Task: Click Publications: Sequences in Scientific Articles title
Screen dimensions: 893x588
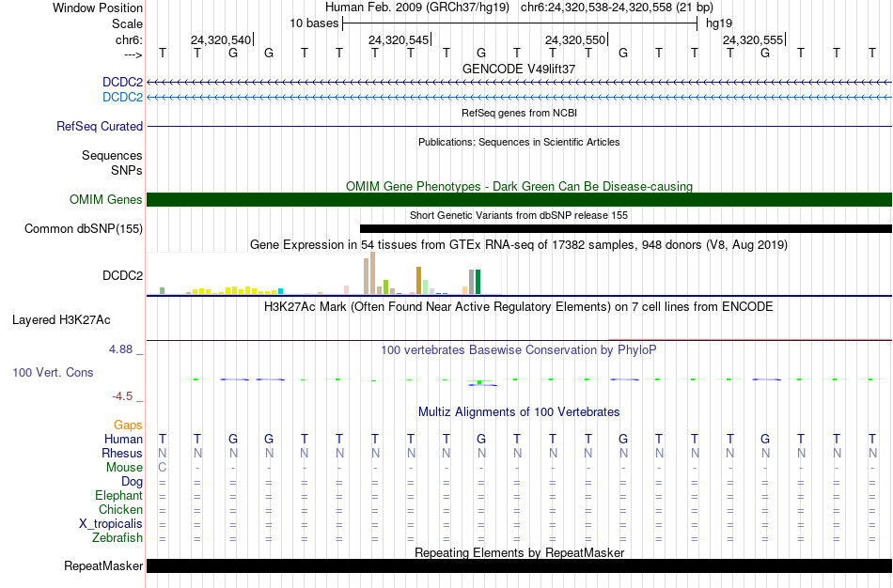Action: click(519, 142)
